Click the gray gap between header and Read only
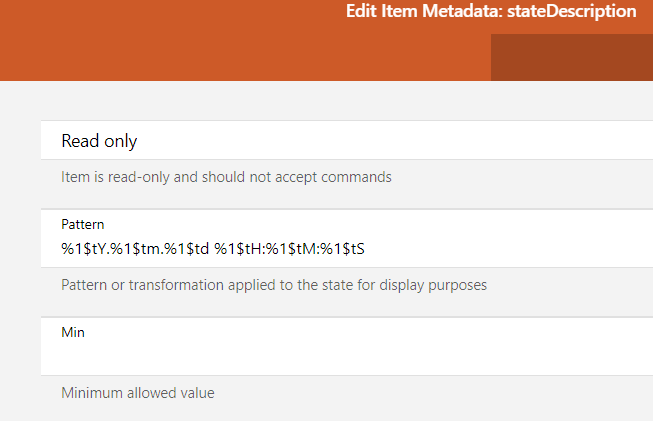 300,100
